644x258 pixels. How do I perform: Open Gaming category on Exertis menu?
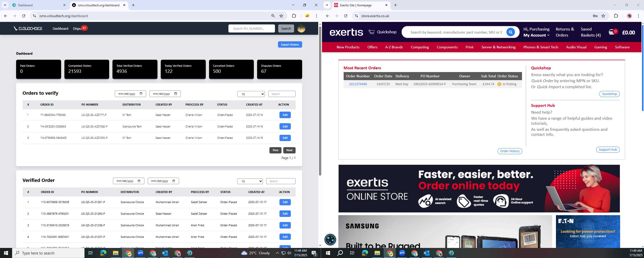pos(600,47)
